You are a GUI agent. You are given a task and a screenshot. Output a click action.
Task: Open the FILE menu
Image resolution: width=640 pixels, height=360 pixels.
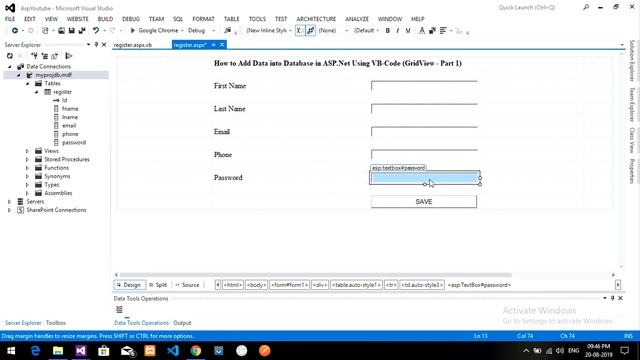[x=10, y=19]
